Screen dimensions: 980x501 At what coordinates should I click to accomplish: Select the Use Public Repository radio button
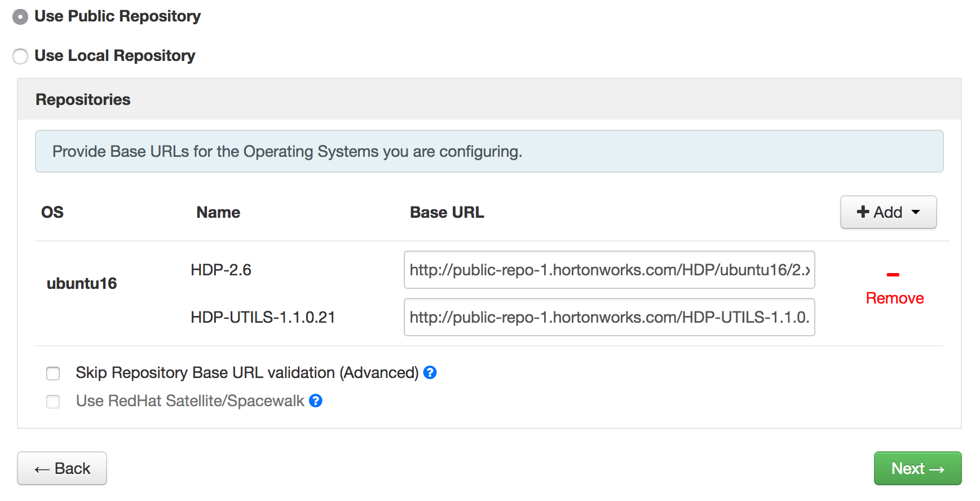click(x=20, y=17)
